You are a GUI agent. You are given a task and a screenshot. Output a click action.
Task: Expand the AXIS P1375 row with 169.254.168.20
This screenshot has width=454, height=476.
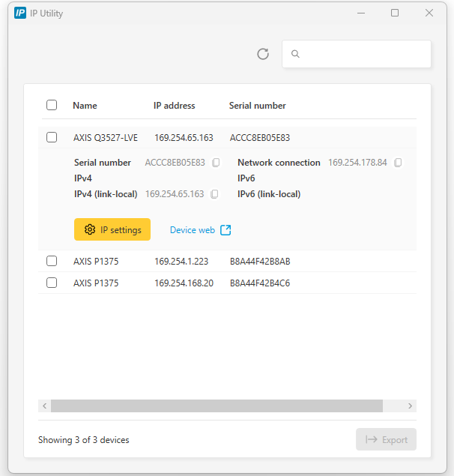click(227, 283)
